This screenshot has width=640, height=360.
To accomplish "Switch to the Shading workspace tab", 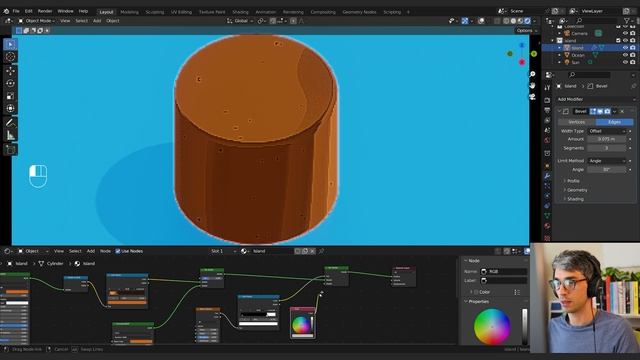I will 240,12.
